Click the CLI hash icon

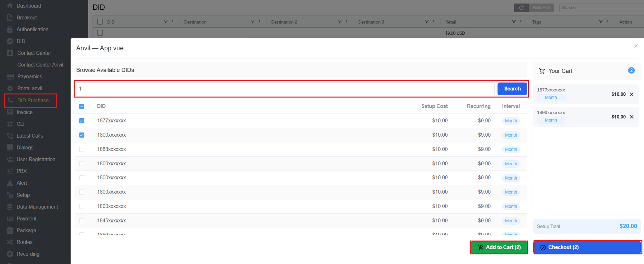point(10,124)
